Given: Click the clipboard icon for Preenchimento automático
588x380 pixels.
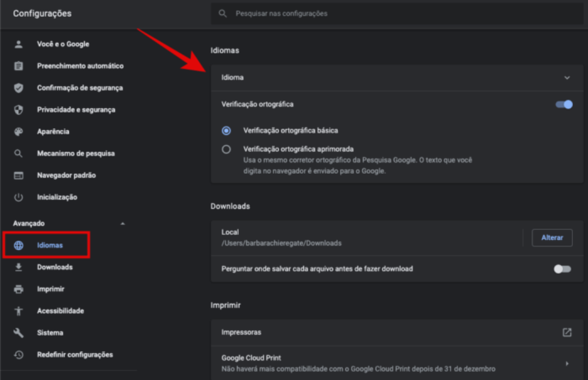Looking at the screenshot, I should pyautogui.click(x=19, y=66).
